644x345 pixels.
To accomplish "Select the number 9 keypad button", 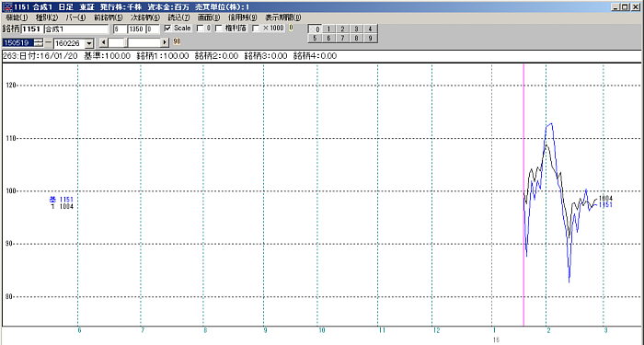I will 370,39.
